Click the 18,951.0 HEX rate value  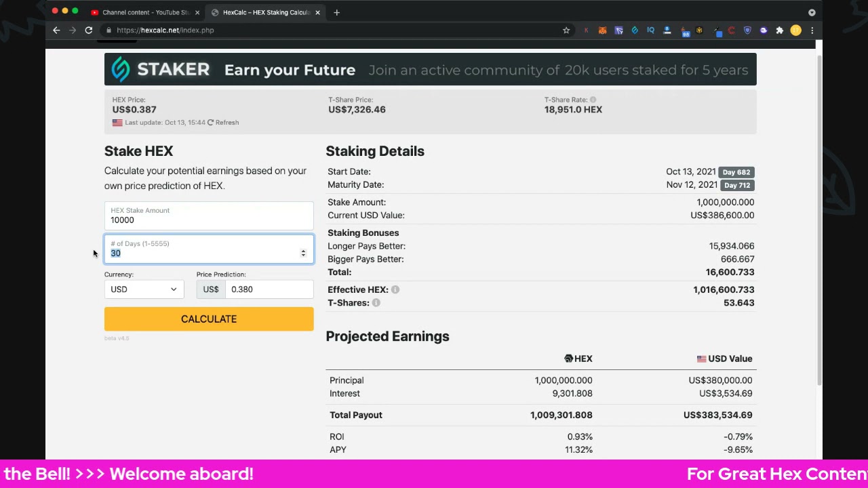click(573, 109)
